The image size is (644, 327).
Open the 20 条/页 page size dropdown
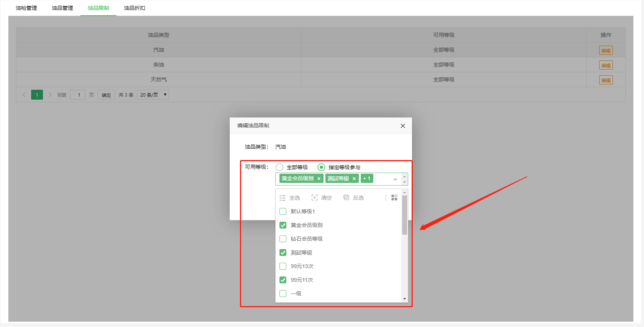[153, 95]
